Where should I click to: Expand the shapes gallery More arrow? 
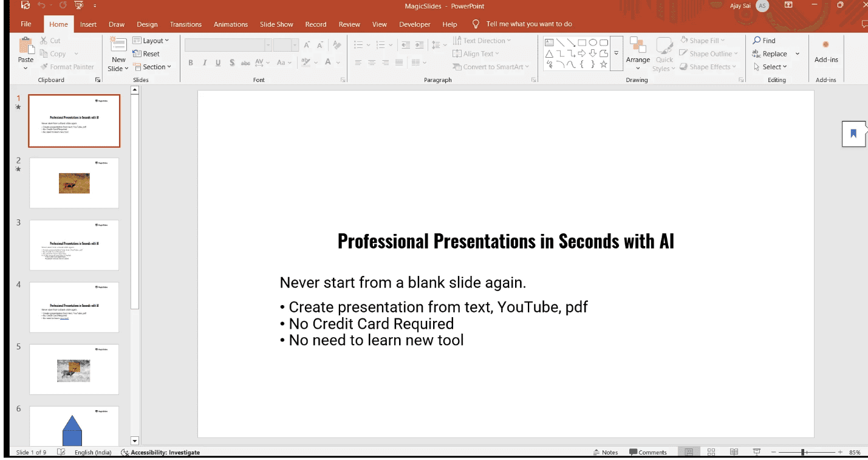616,53
